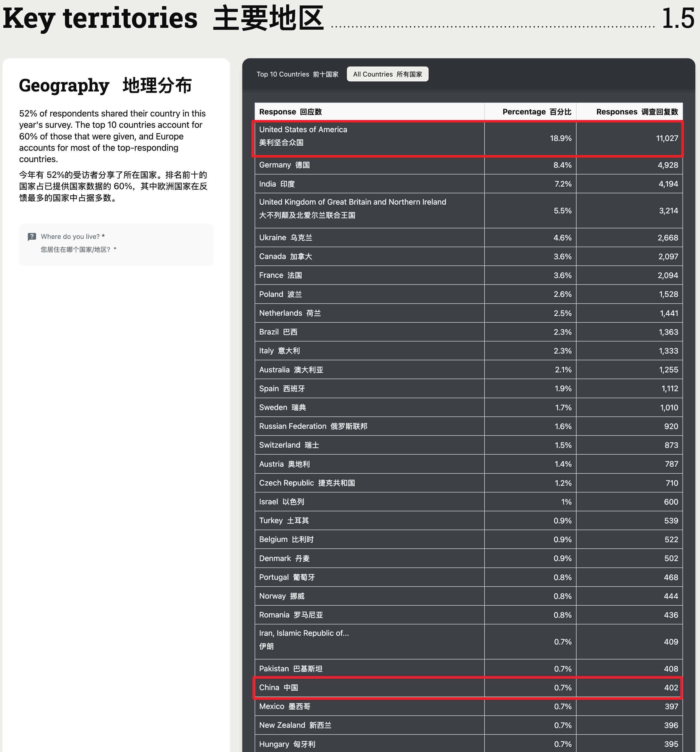
Task: Click the Responses count column header
Action: click(x=636, y=112)
